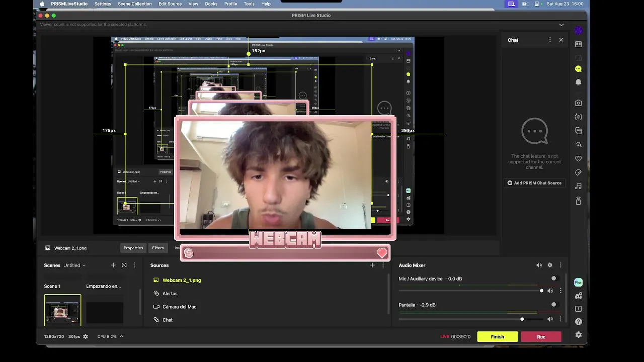Open the Tools menu

249,4
